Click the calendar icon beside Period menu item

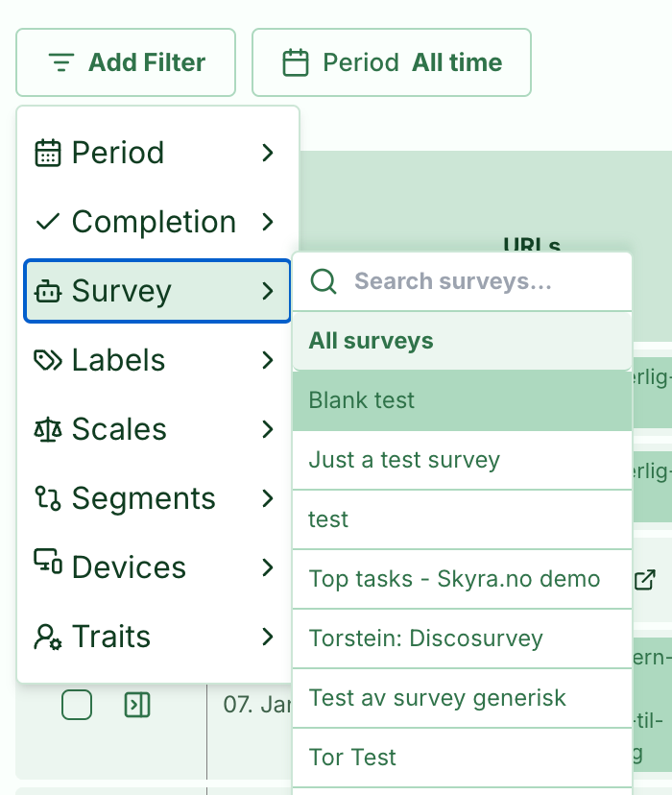coord(48,153)
